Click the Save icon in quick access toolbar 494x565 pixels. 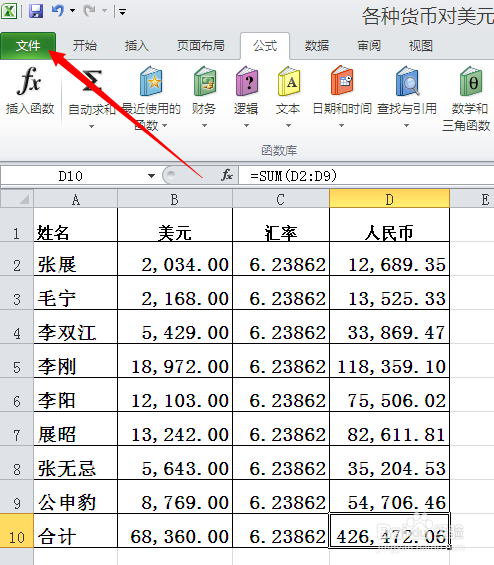coord(36,11)
